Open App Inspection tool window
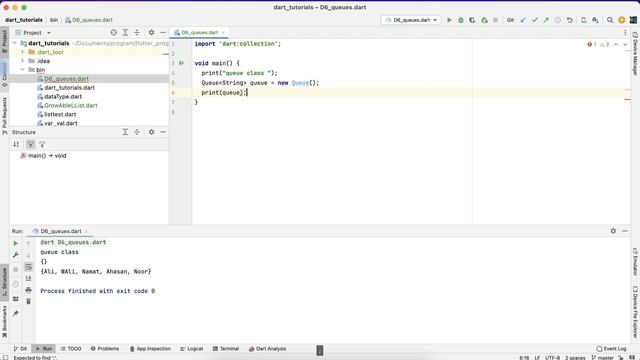Viewport: 640px width, 360px height. click(150, 349)
